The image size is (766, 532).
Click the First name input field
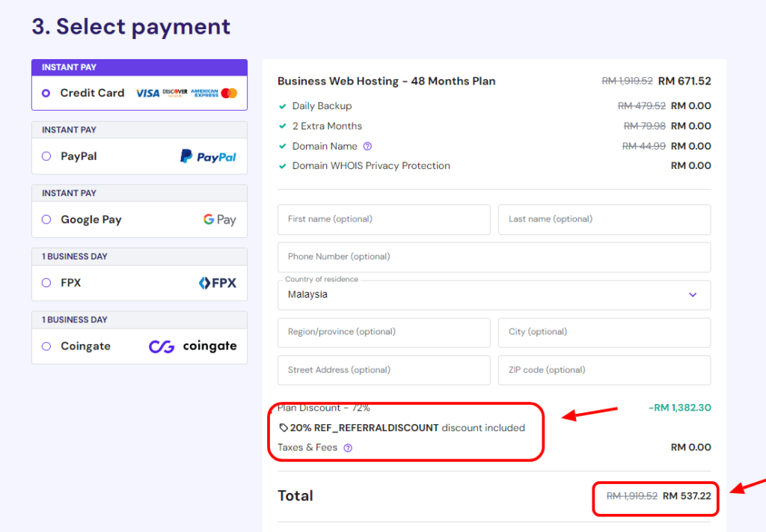coord(384,219)
